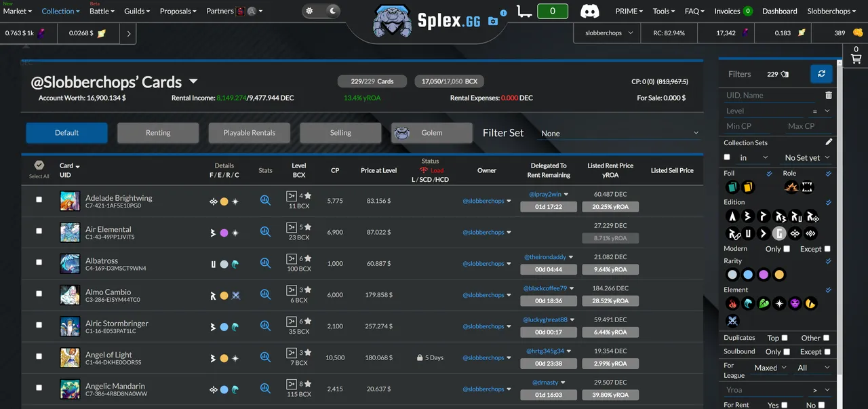
Task: Filter by regular foil icon
Action: [x=732, y=187]
